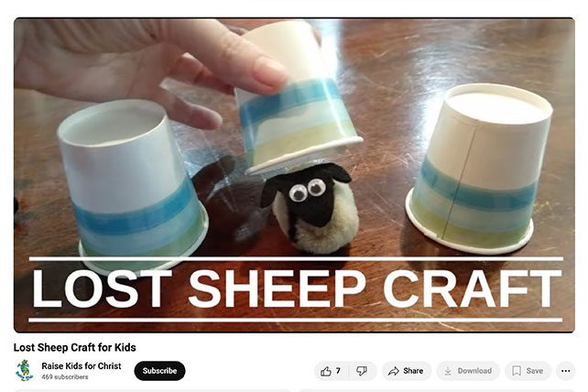Image resolution: width=588 pixels, height=392 pixels.
Task: Click the thumbs-down dislike icon
Action: [362, 371]
